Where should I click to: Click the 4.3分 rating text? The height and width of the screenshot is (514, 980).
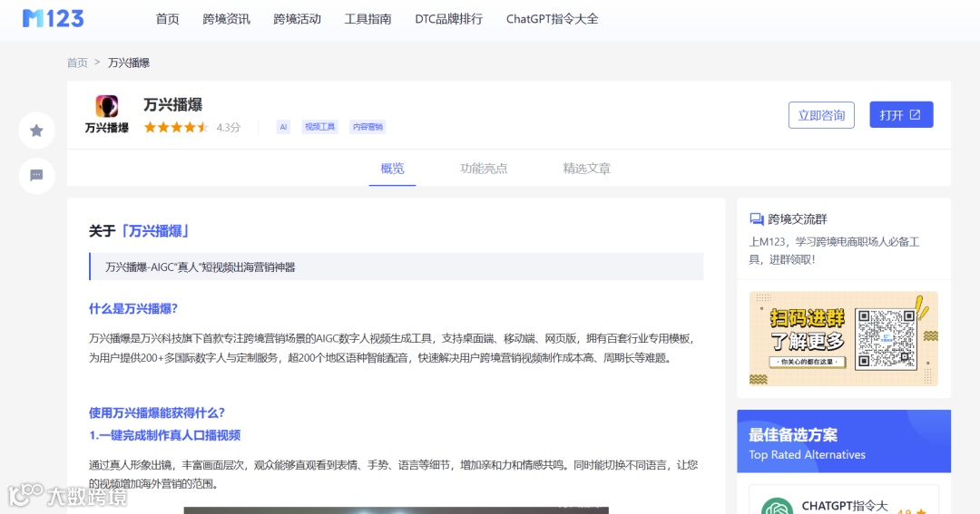pos(228,128)
